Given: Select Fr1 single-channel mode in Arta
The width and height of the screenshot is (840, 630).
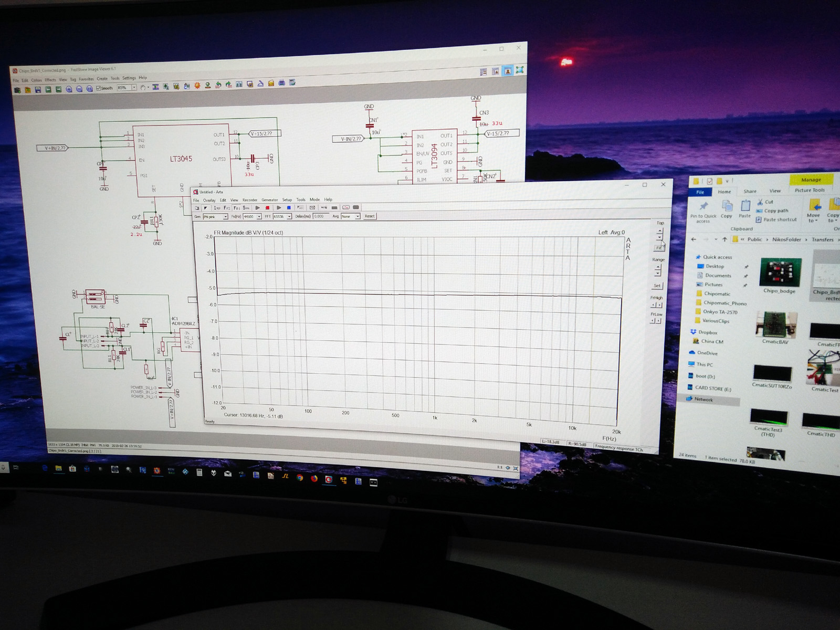Looking at the screenshot, I should (x=236, y=208).
